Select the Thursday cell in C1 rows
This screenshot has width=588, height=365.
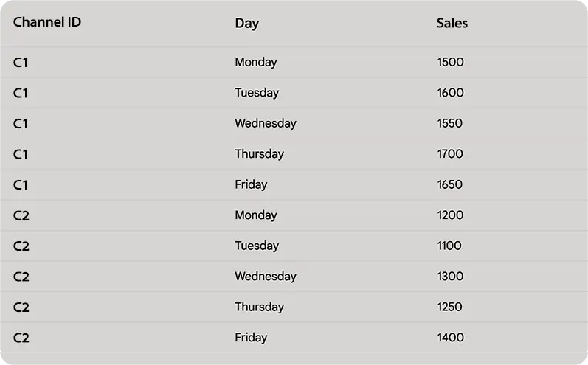pos(259,154)
